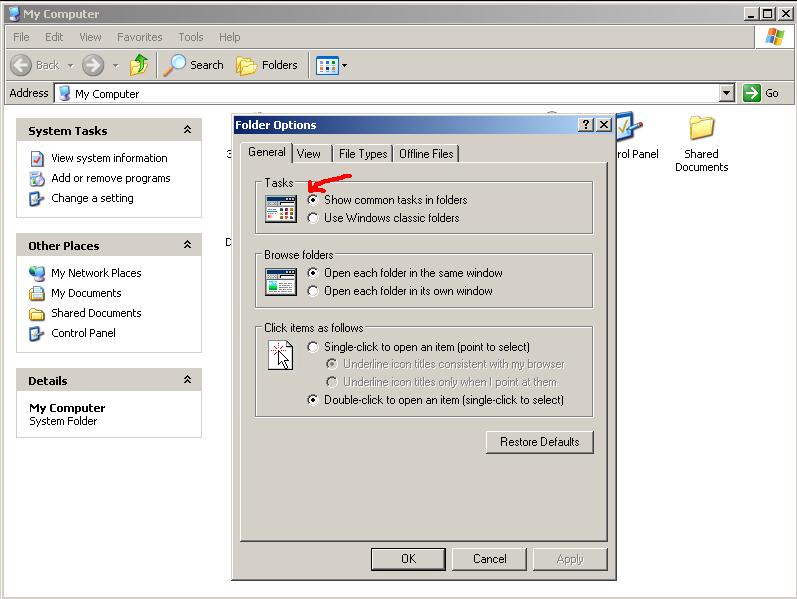Open the Tools menu
The image size is (797, 599).
[x=191, y=37]
